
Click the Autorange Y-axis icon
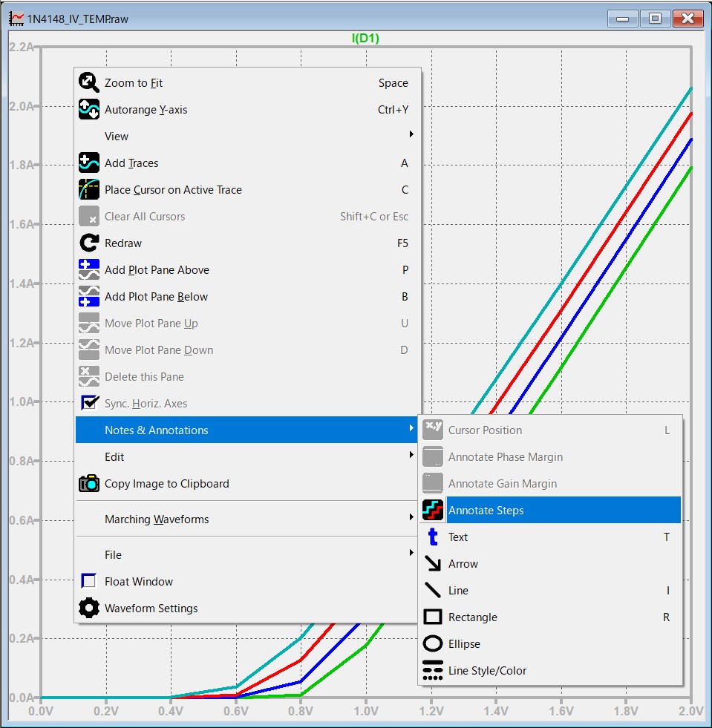tap(89, 110)
